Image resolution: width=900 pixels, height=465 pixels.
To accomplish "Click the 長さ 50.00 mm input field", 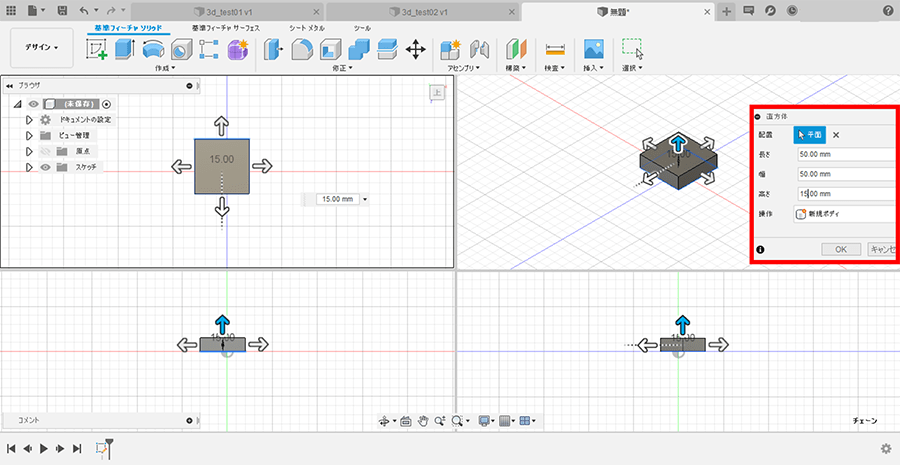I will pyautogui.click(x=845, y=154).
